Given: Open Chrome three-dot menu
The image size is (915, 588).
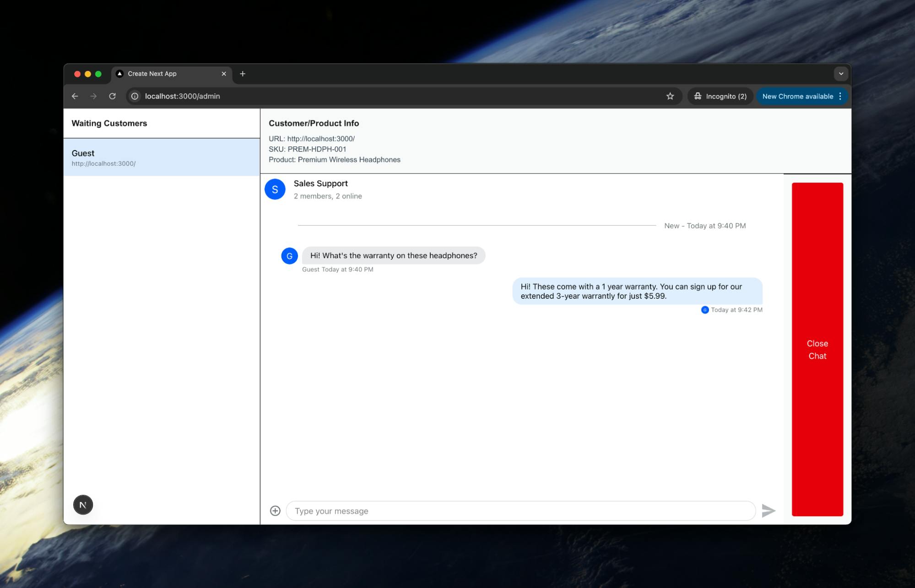Looking at the screenshot, I should tap(840, 96).
